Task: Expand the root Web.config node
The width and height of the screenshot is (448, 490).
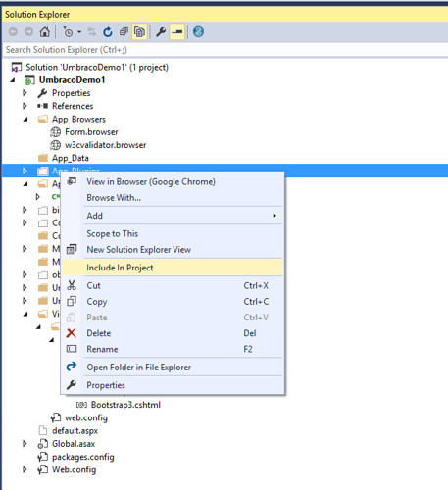Action: (x=25, y=469)
